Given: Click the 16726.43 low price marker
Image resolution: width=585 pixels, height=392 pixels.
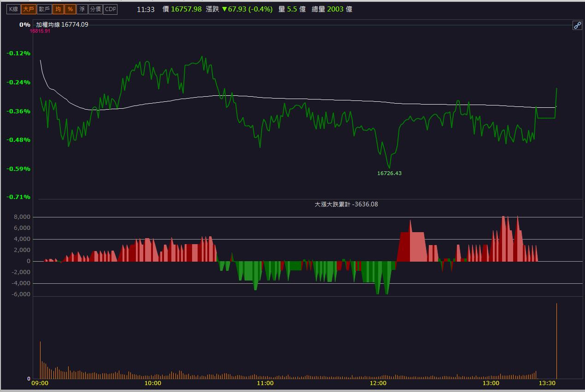Looking at the screenshot, I should 389,173.
